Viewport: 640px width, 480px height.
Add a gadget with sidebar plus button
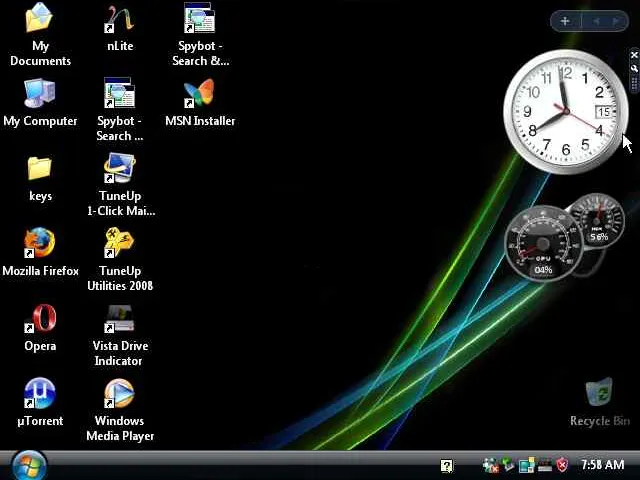point(565,21)
